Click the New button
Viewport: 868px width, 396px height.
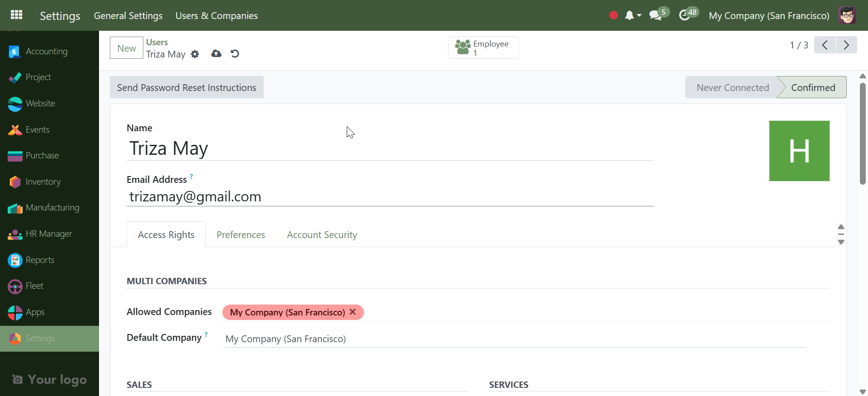click(127, 48)
